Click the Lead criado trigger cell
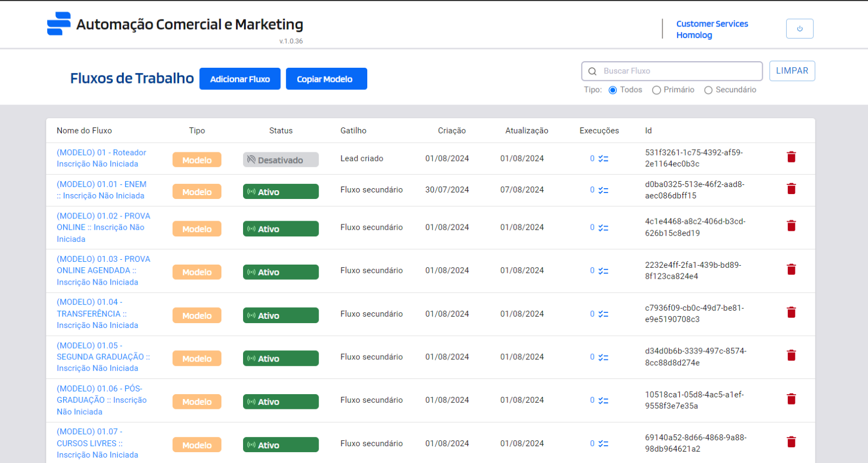The width and height of the screenshot is (868, 463). click(x=362, y=158)
